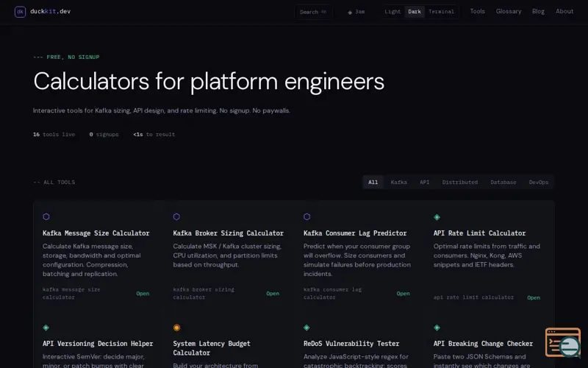Open the hexagon icon on Kafka Message Size Calculator card
The height and width of the screenshot is (368, 588).
tap(46, 216)
